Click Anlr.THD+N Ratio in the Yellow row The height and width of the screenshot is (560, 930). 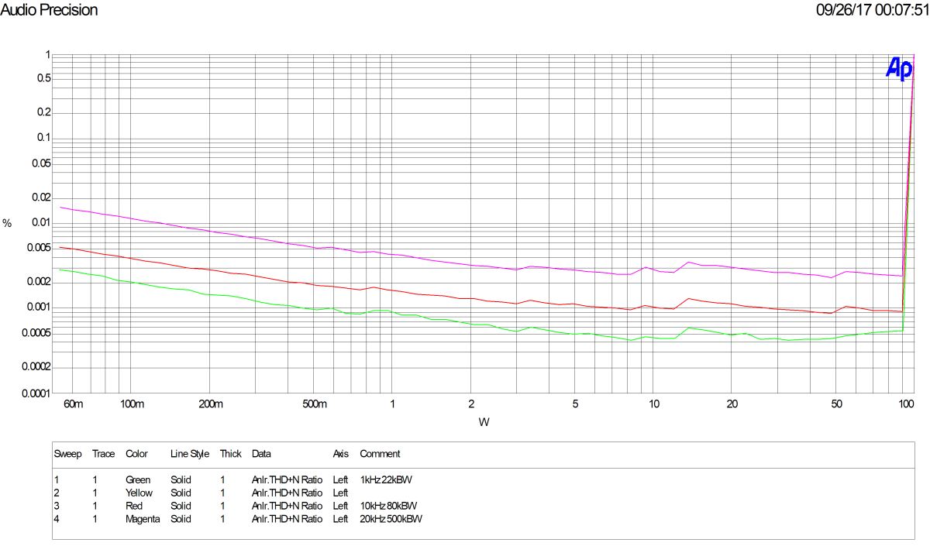[x=287, y=493]
